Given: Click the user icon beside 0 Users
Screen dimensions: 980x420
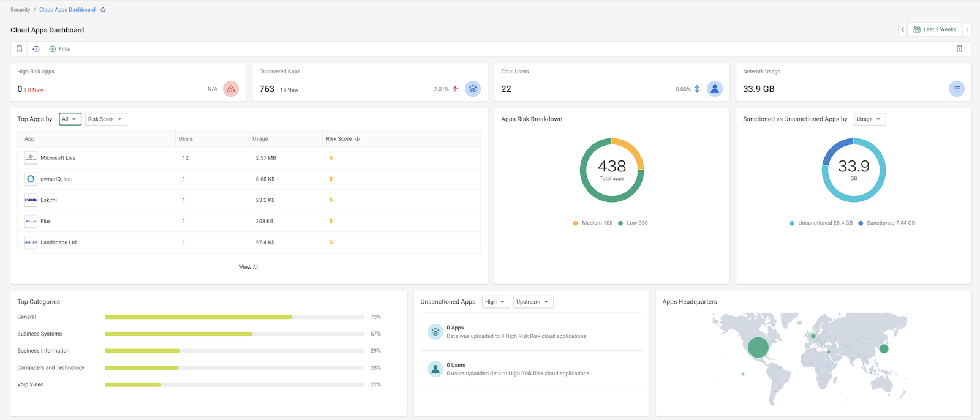Looking at the screenshot, I should click(x=435, y=369).
